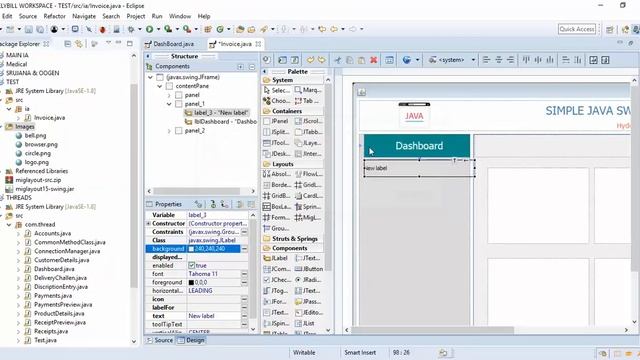Click the ellipsis button on the text property
Viewport: 640px width, 360px height.
tap(244, 316)
